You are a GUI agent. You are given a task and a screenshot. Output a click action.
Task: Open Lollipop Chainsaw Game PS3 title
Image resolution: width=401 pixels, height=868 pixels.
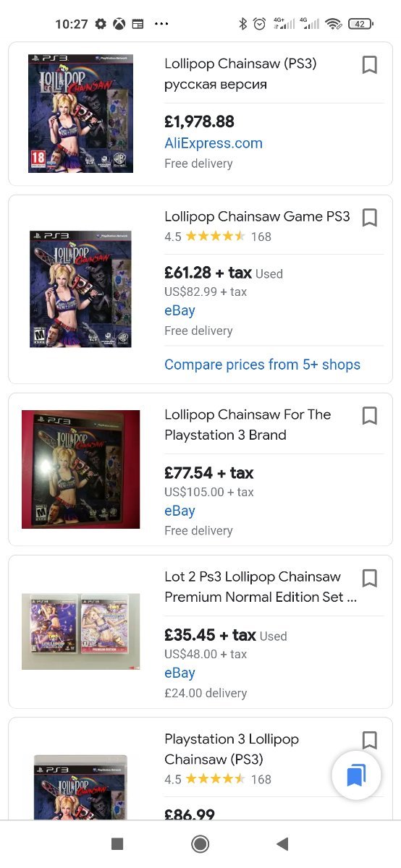coord(257,216)
